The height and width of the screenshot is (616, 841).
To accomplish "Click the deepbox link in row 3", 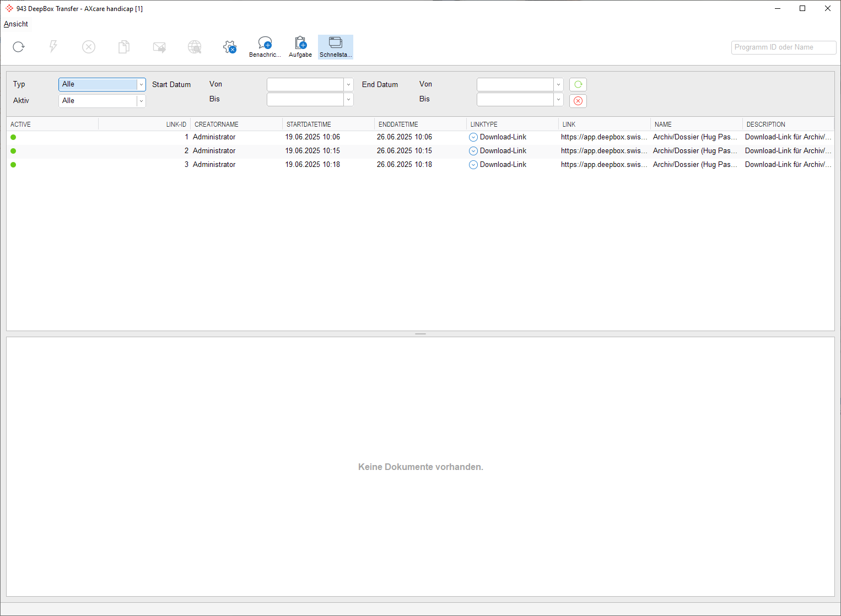I will (x=603, y=165).
